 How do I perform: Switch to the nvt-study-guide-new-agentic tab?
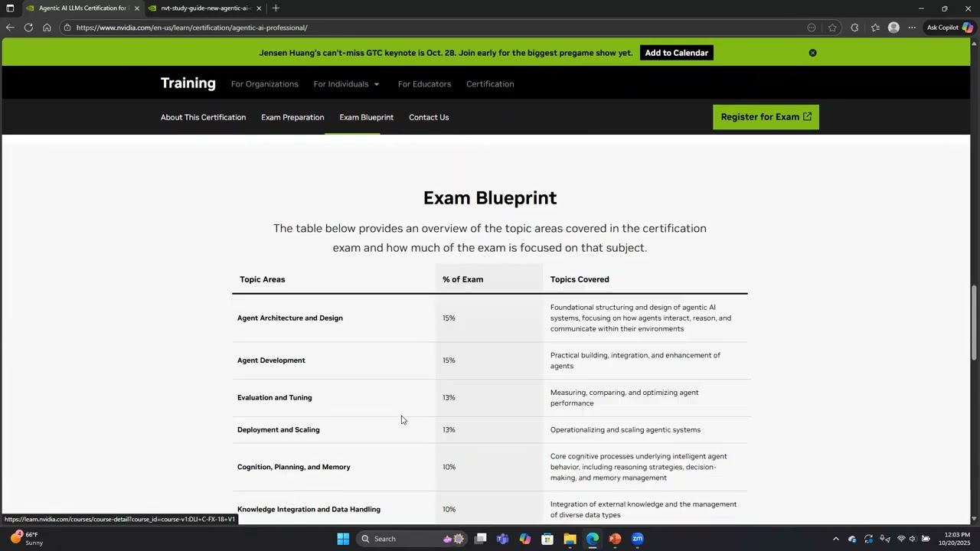point(205,8)
